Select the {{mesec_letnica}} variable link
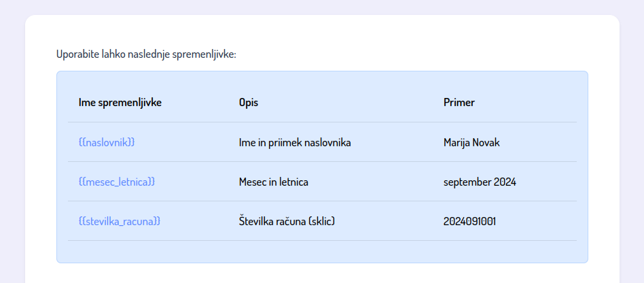Image resolution: width=644 pixels, height=283 pixels. coord(117,182)
